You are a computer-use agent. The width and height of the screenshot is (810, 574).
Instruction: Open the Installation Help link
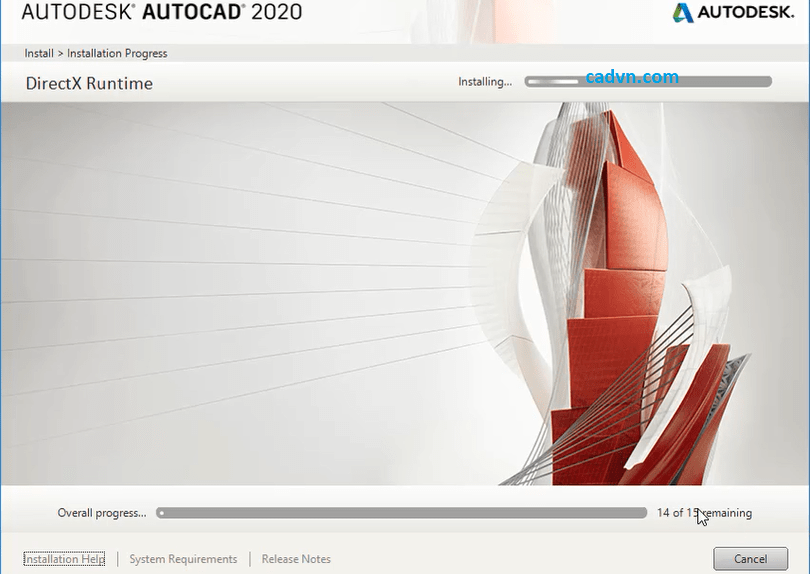click(65, 559)
